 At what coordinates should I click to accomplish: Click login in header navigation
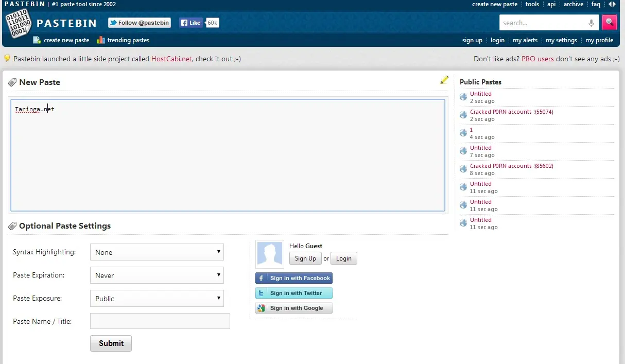tap(497, 40)
